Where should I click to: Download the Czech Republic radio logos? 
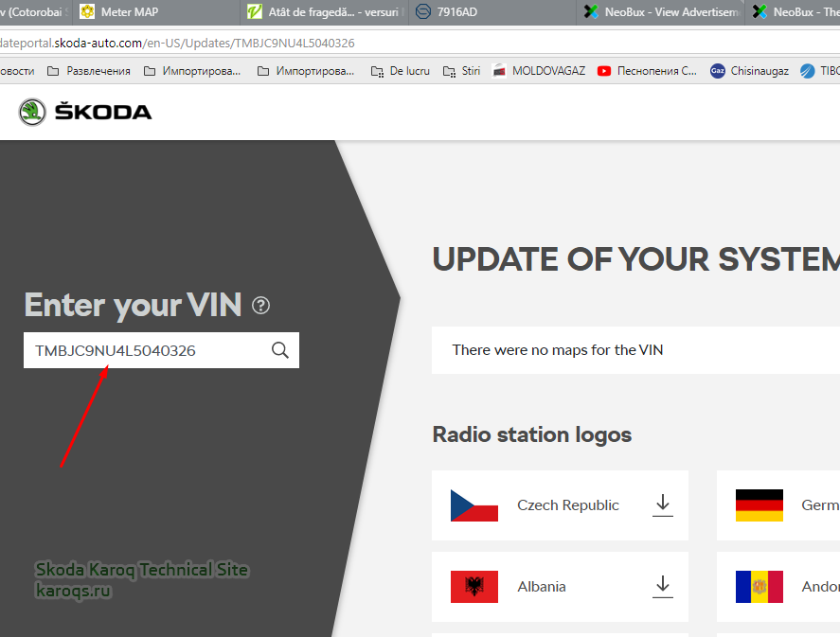(x=663, y=505)
